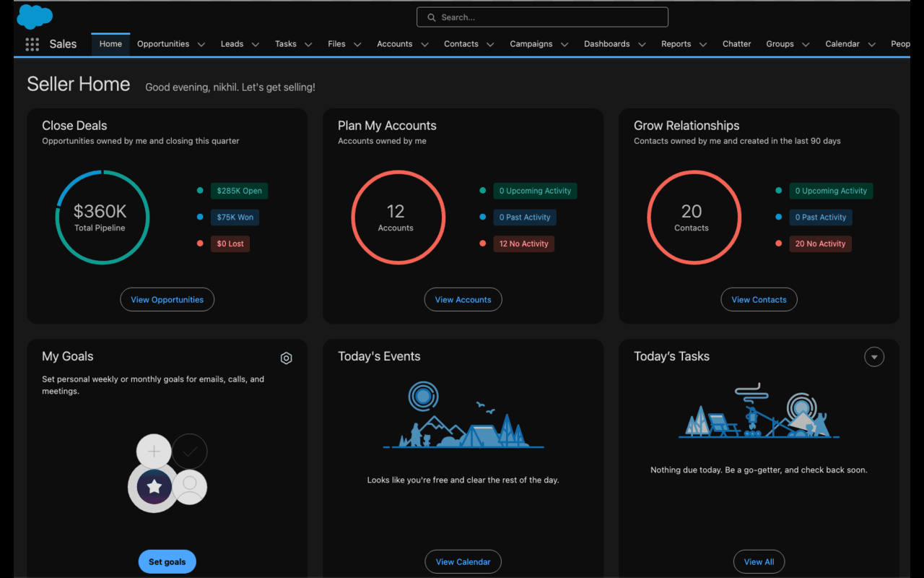The image size is (924, 578).
Task: Open the My Goals settings gear
Action: [x=286, y=358]
